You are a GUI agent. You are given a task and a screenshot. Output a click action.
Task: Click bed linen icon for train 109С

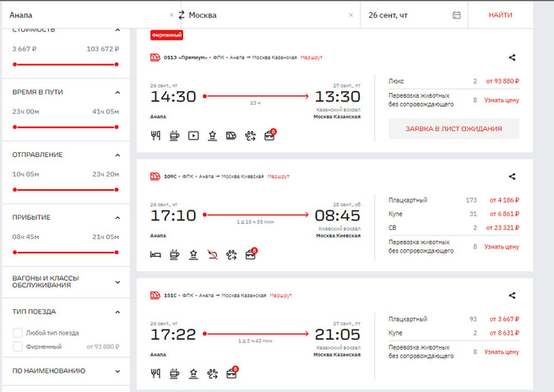click(155, 254)
